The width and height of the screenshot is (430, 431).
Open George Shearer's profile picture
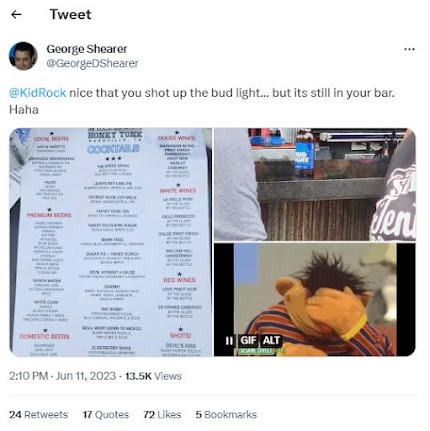(23, 56)
